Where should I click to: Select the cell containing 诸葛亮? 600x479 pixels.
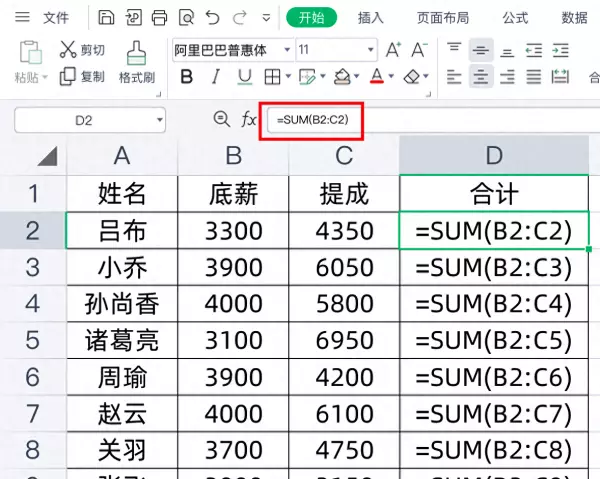tap(122, 341)
